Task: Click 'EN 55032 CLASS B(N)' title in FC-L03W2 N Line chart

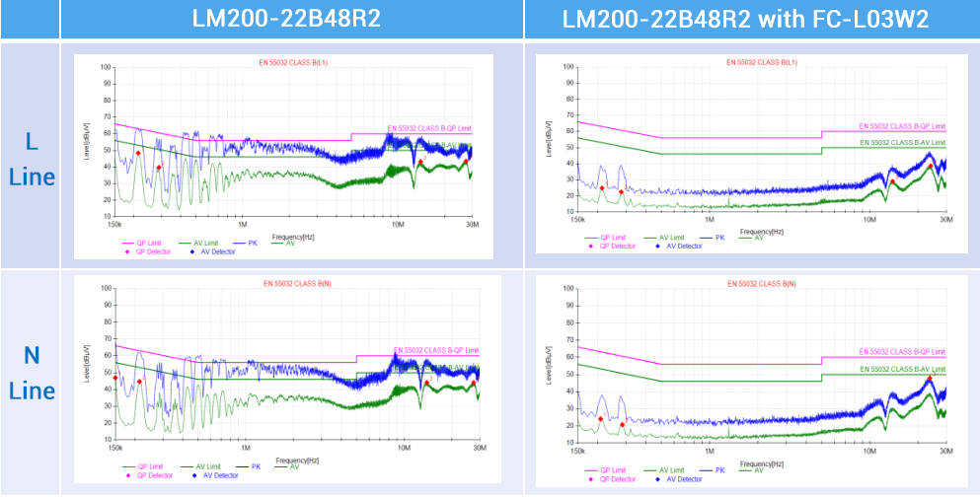Action: pyautogui.click(x=762, y=284)
